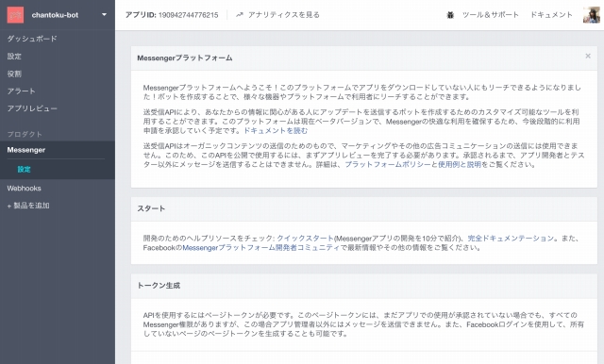Open the 使用例と説明 link
Screen dimensions: 604x364
pyautogui.click(x=460, y=165)
